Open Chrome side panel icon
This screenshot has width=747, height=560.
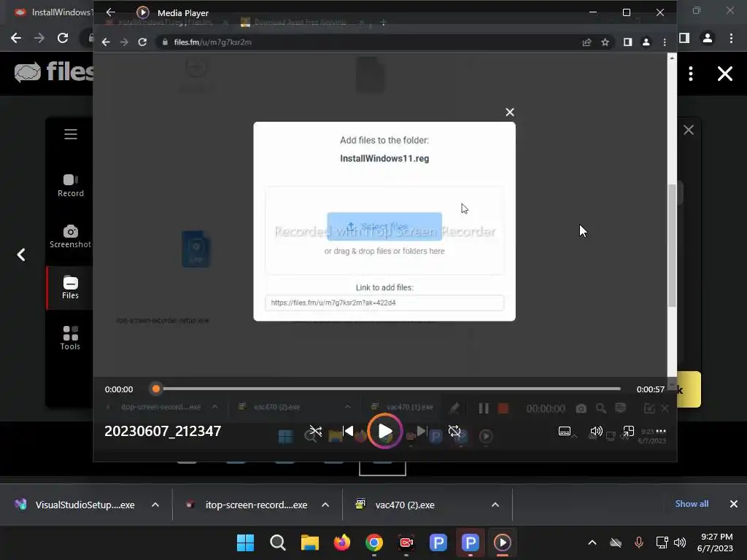[684, 38]
